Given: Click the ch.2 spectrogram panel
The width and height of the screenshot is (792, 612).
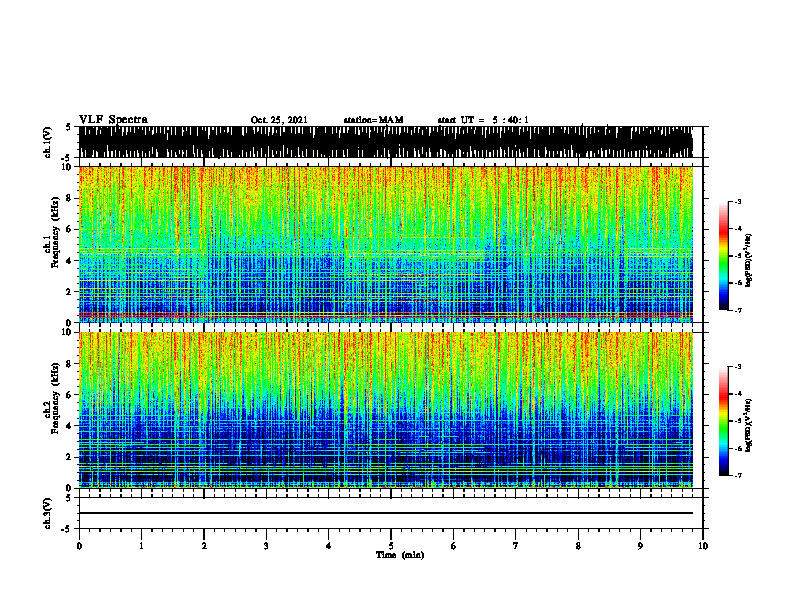Looking at the screenshot, I should coord(385,410).
